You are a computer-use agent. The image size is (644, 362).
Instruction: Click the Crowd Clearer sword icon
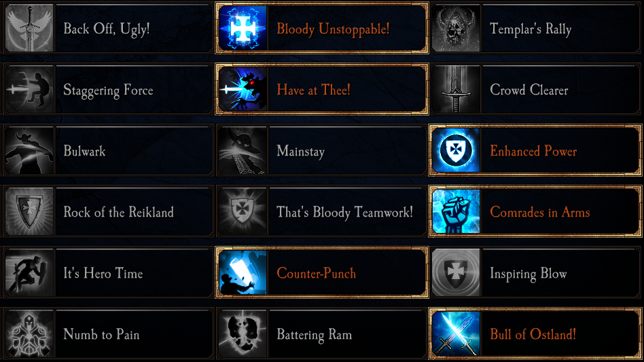(x=456, y=90)
